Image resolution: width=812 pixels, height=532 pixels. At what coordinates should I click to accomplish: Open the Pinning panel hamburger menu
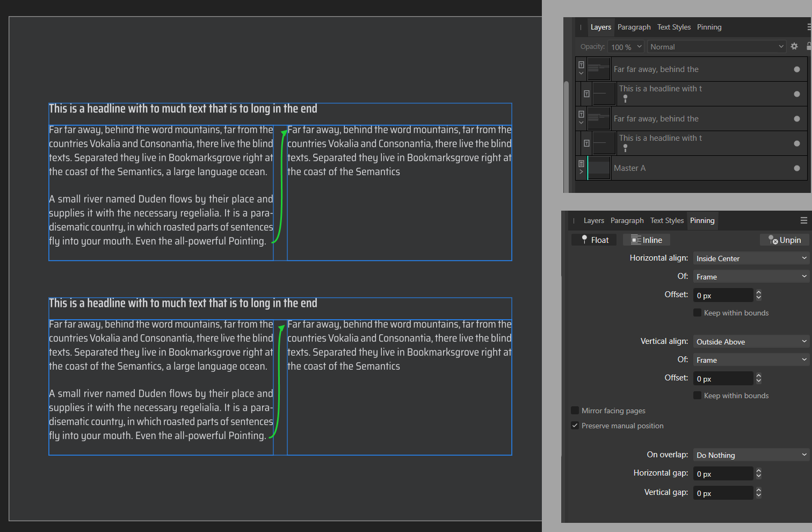pos(803,220)
